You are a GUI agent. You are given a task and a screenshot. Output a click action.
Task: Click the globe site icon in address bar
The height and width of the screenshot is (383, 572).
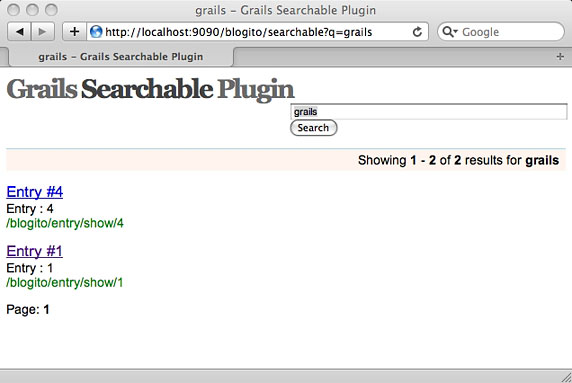tap(96, 32)
